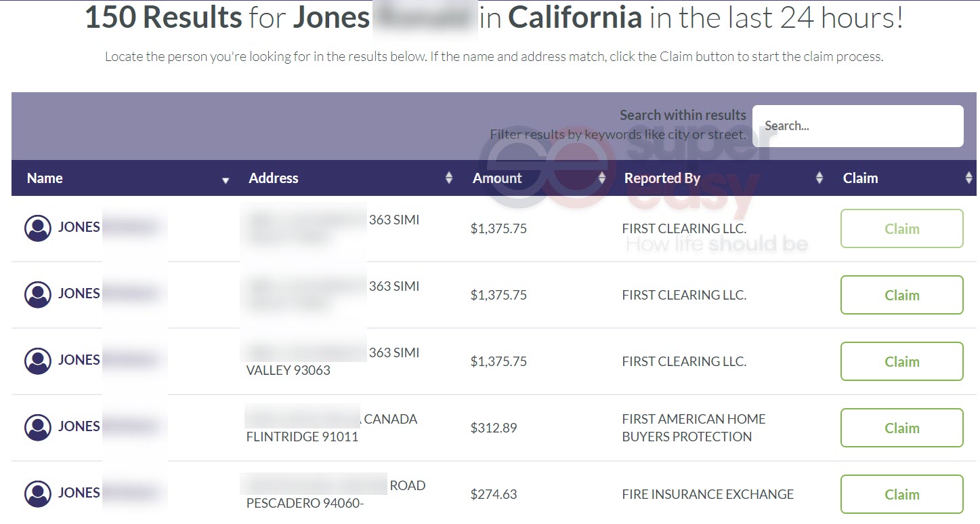The width and height of the screenshot is (980, 524).
Task: Click the avatar icon in the first result row
Action: pos(38,228)
